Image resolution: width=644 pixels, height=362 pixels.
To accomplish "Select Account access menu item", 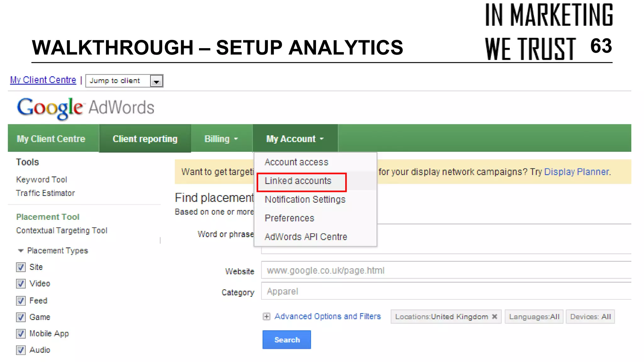I will (x=315, y=162).
